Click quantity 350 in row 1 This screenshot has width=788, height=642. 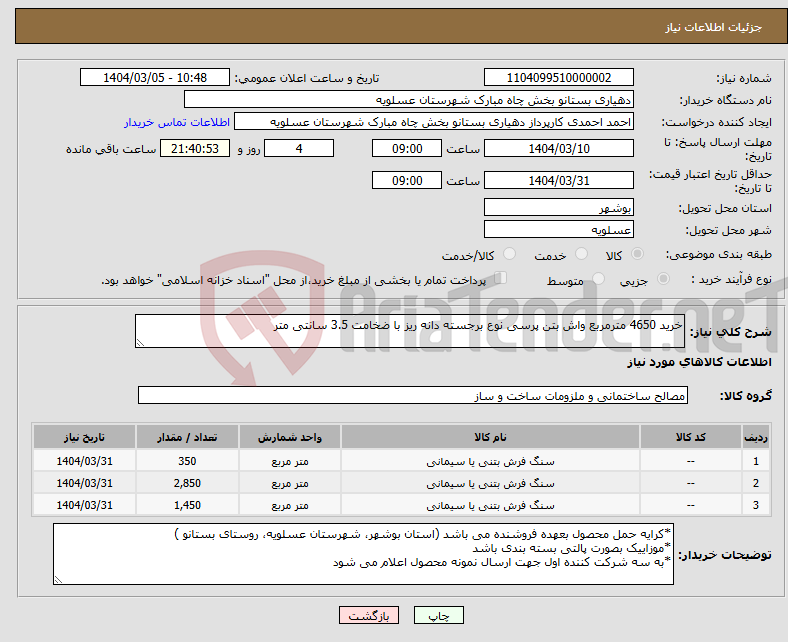[x=187, y=461]
